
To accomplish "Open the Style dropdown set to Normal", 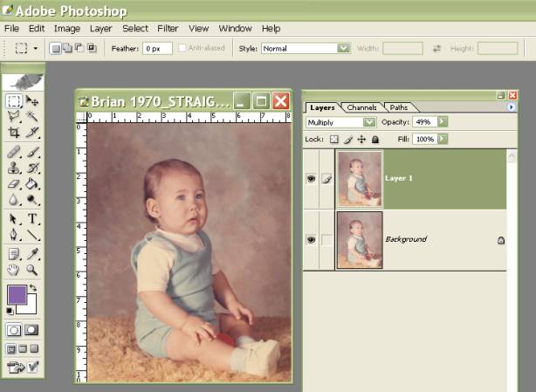I will click(306, 49).
